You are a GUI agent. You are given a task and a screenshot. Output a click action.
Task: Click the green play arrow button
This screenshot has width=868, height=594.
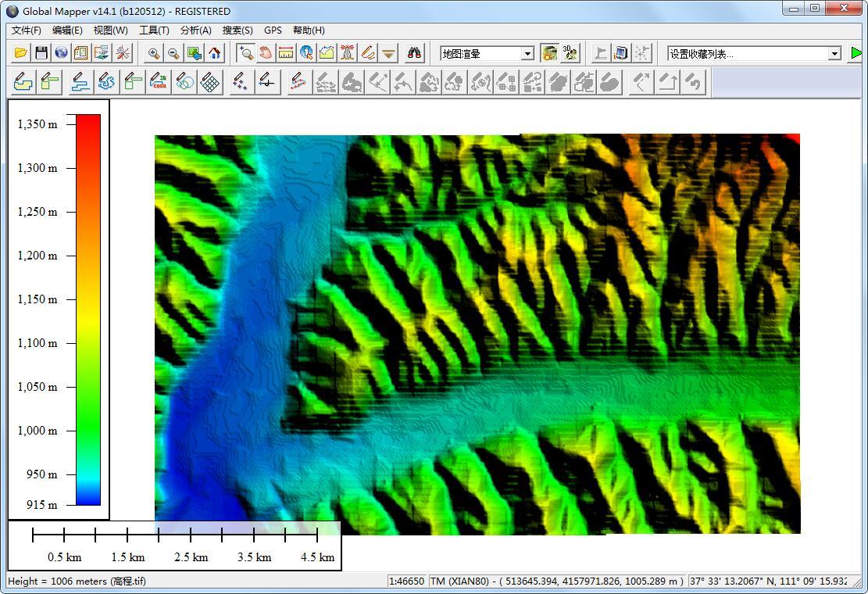(x=856, y=53)
